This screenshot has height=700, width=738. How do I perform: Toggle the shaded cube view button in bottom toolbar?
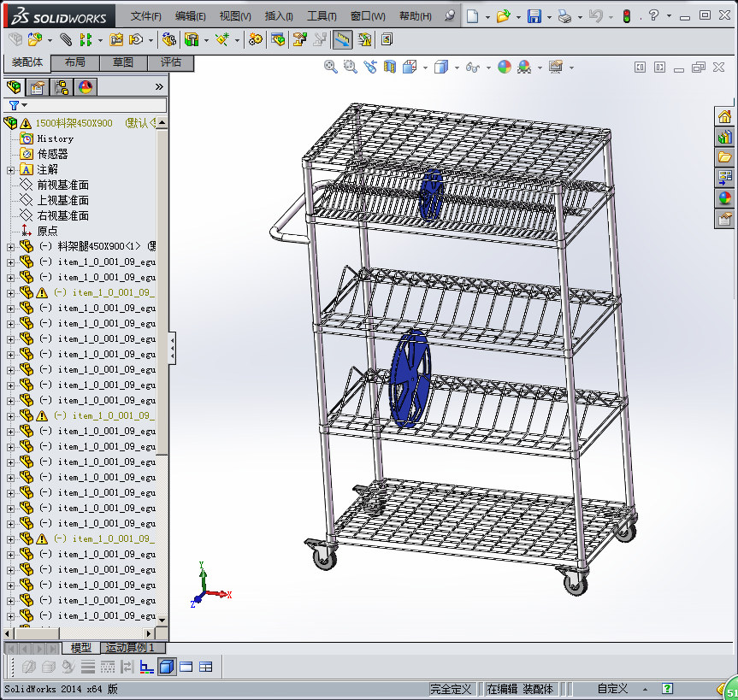coord(167,667)
